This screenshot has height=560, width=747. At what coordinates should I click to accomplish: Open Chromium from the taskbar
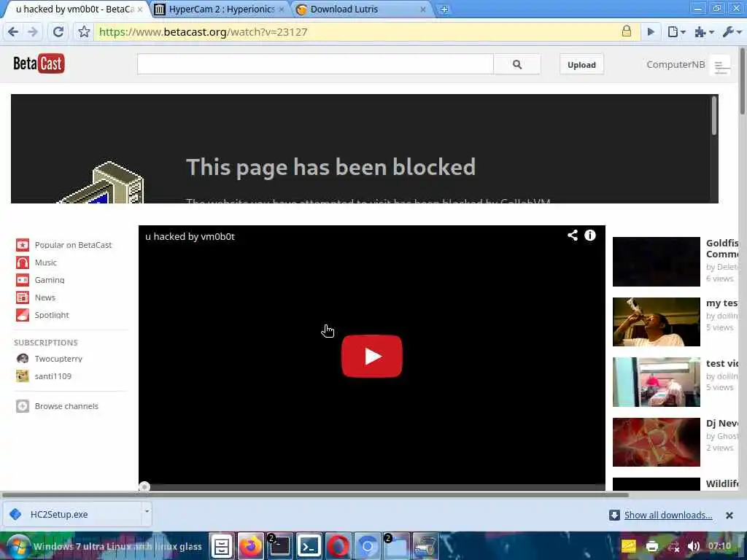point(368,546)
